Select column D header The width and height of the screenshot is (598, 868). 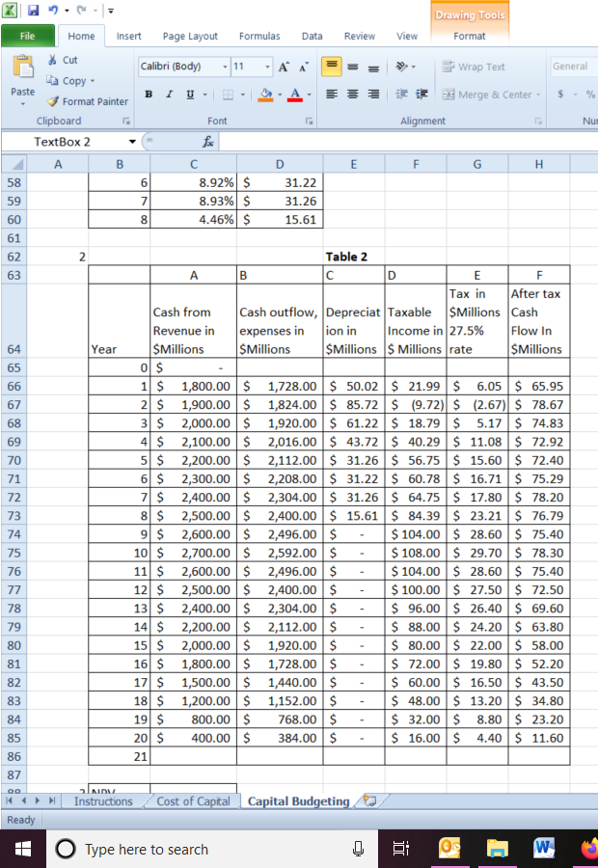[280, 164]
